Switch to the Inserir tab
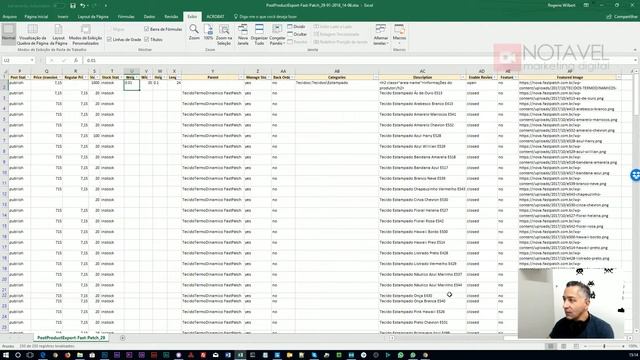 click(63, 17)
